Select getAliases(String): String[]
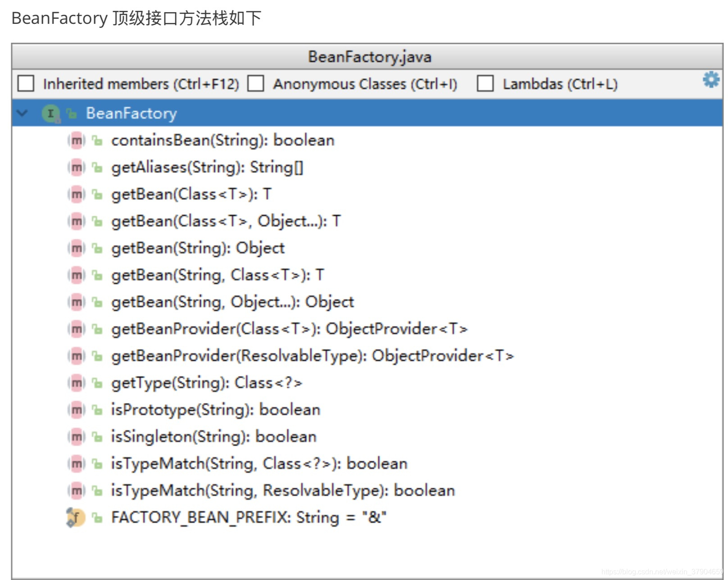This screenshot has width=728, height=580. 207,168
